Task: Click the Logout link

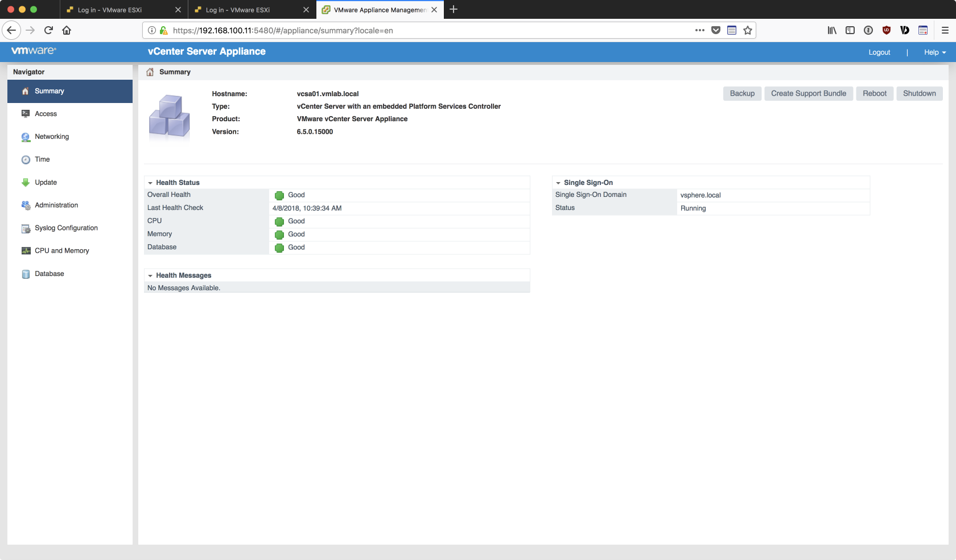Action: [879, 52]
